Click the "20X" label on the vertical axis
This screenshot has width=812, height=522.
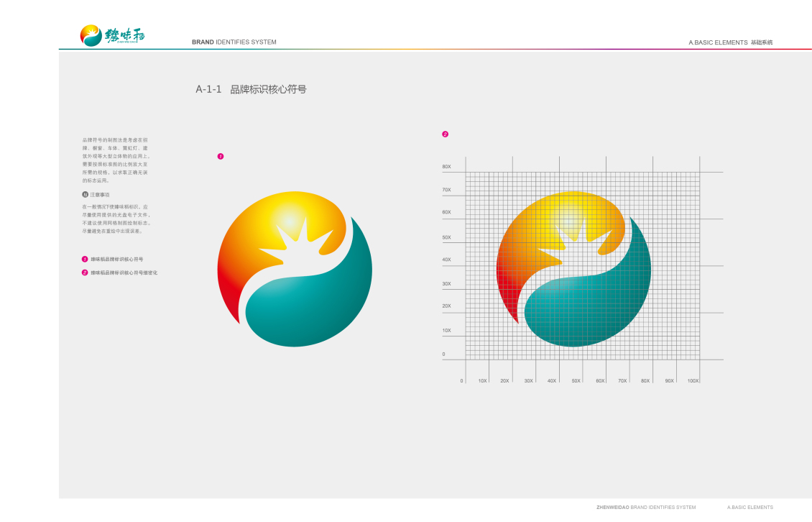point(446,306)
